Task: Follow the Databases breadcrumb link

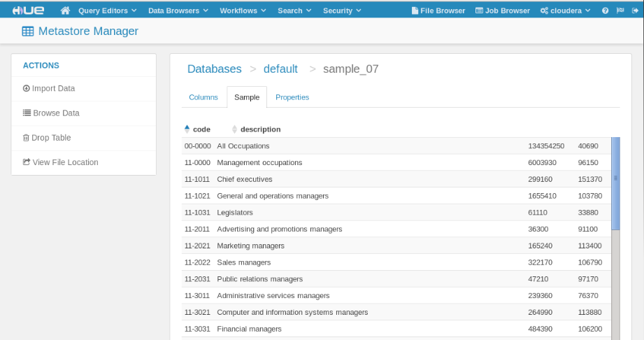Action: click(215, 69)
